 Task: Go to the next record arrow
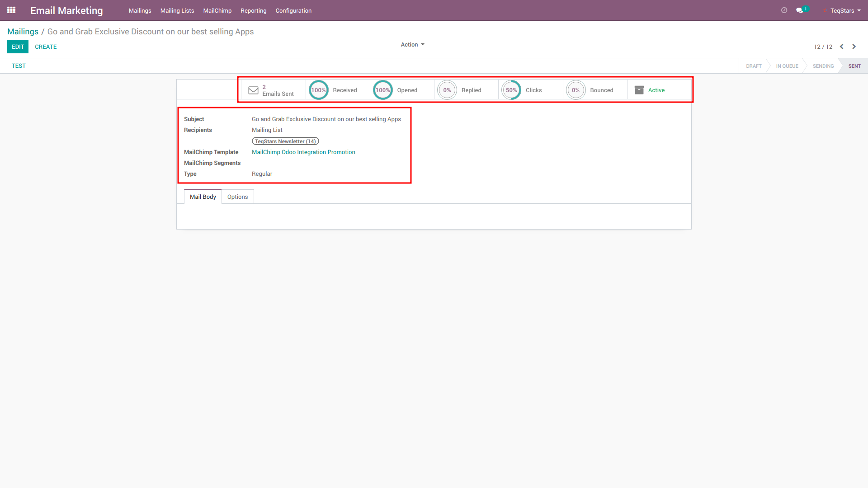[854, 47]
